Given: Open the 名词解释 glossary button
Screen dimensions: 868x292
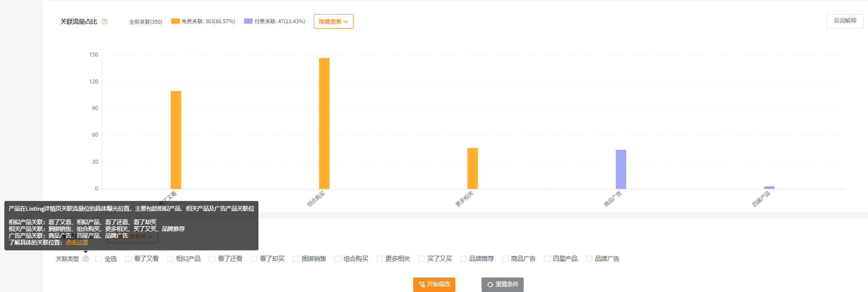Looking at the screenshot, I should click(845, 21).
